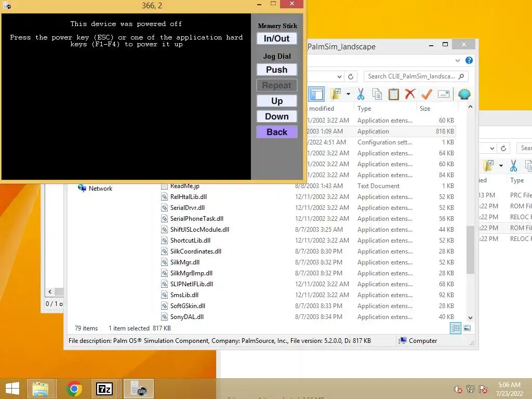
Task: Click the Cut scissors icon in PalmSim_landscape window
Action: click(x=361, y=94)
